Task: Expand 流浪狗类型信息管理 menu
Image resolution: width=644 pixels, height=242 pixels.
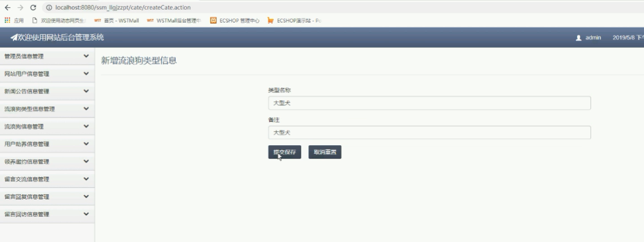Action: [x=47, y=109]
